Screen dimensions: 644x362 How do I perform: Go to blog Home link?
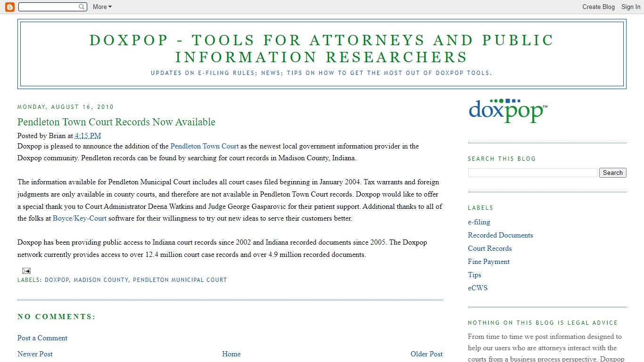[231, 354]
